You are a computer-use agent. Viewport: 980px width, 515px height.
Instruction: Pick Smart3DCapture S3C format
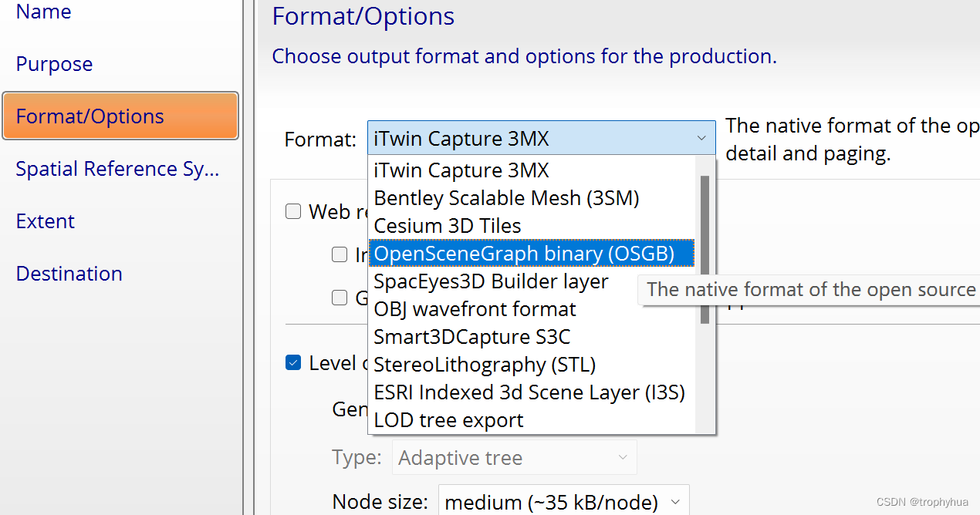coord(532,337)
